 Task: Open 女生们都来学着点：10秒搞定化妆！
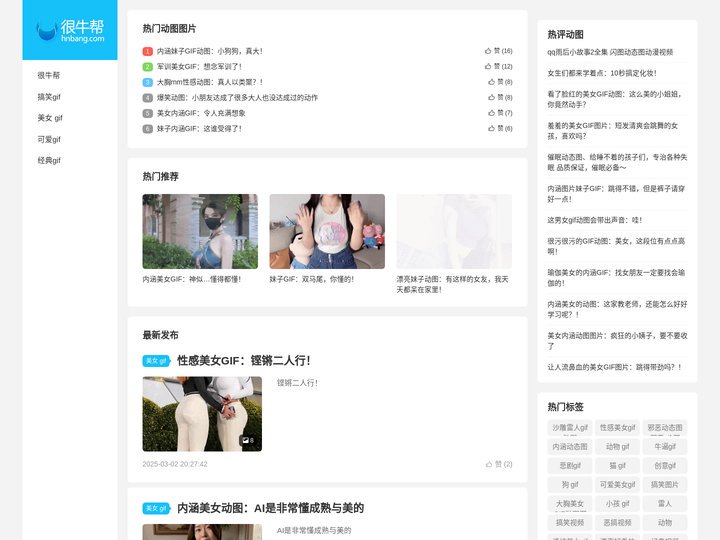[x=602, y=73]
